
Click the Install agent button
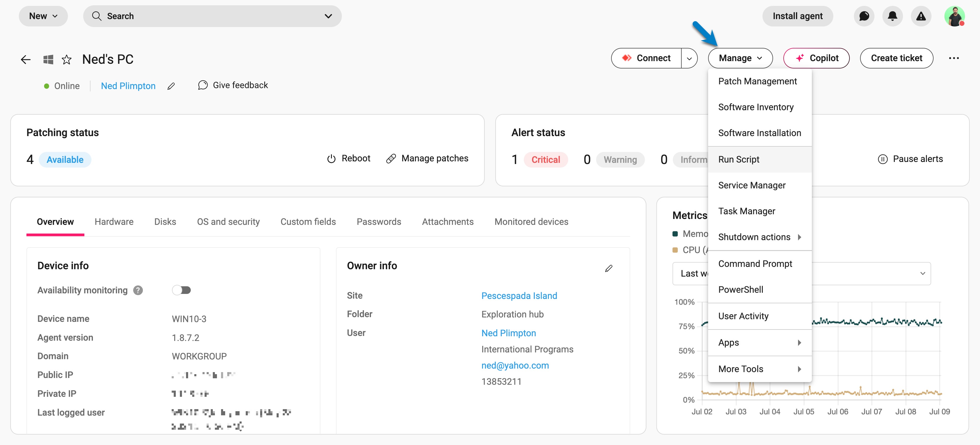click(797, 16)
